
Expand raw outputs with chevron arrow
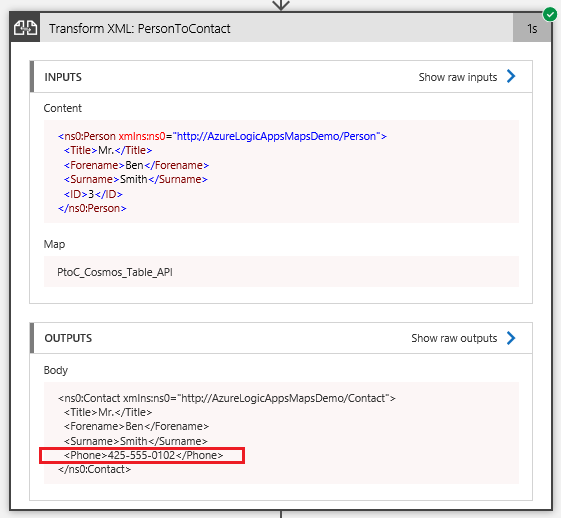(x=511, y=338)
